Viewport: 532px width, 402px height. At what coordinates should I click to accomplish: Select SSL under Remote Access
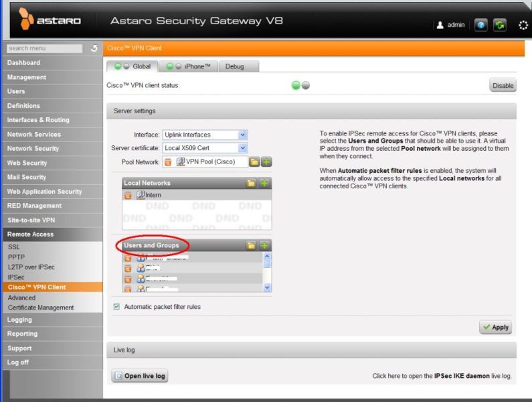(53, 247)
